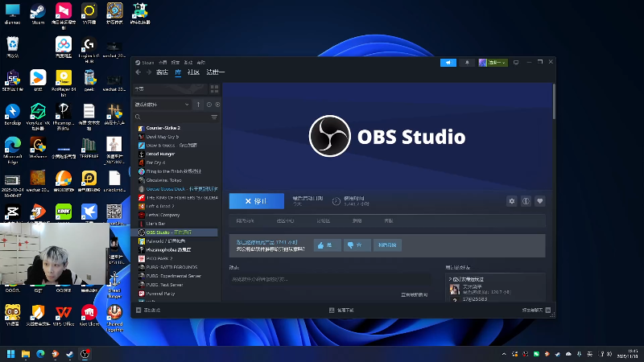
Task: Select Goose Goose Duck in game list
Action: [x=177, y=189]
